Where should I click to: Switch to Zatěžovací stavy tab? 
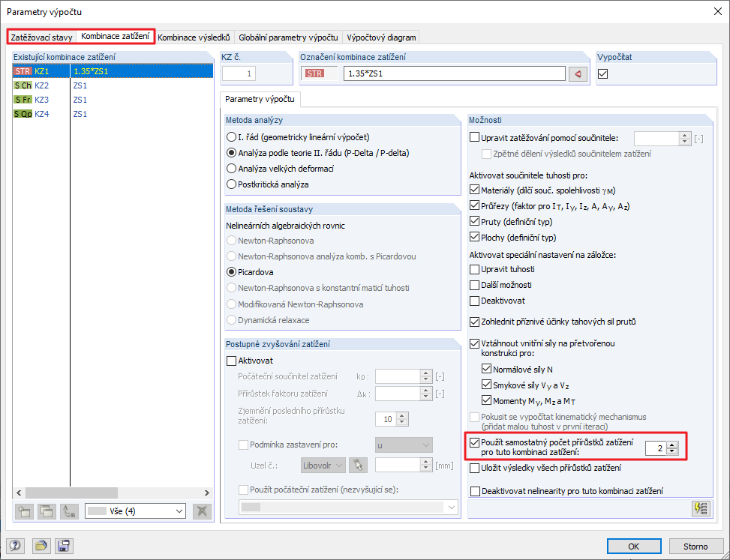[x=41, y=37]
